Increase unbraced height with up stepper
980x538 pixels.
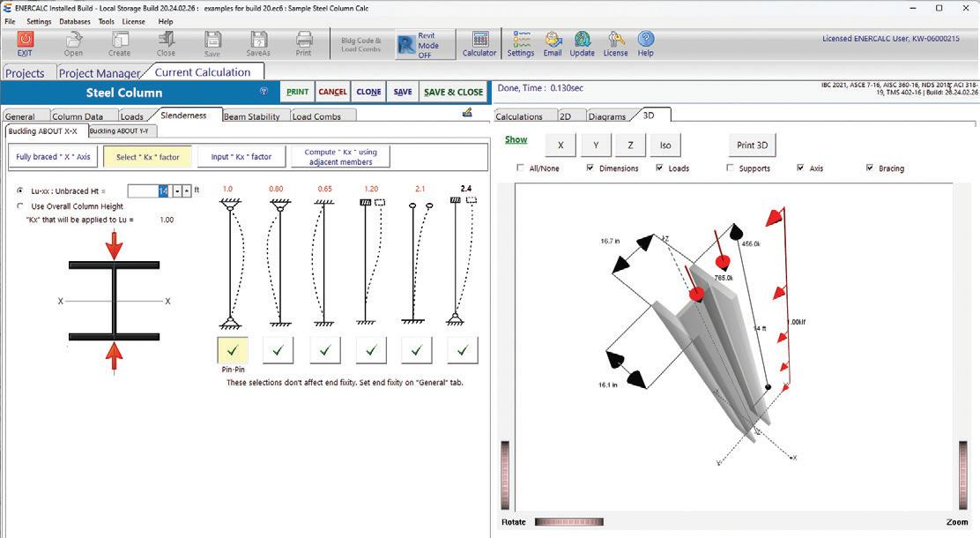187,191
